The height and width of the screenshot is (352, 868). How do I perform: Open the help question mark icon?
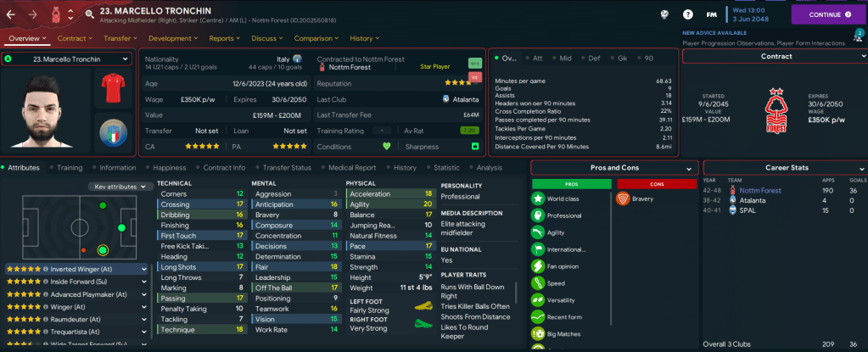pos(688,14)
